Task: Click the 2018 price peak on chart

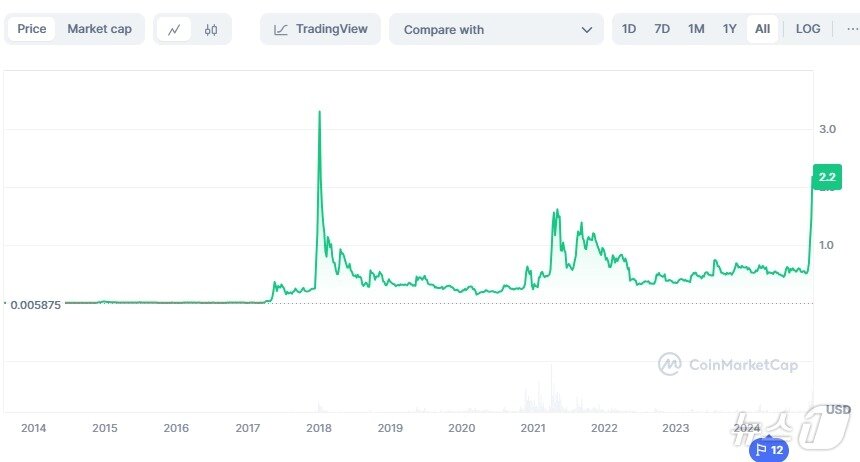Action: [x=319, y=112]
